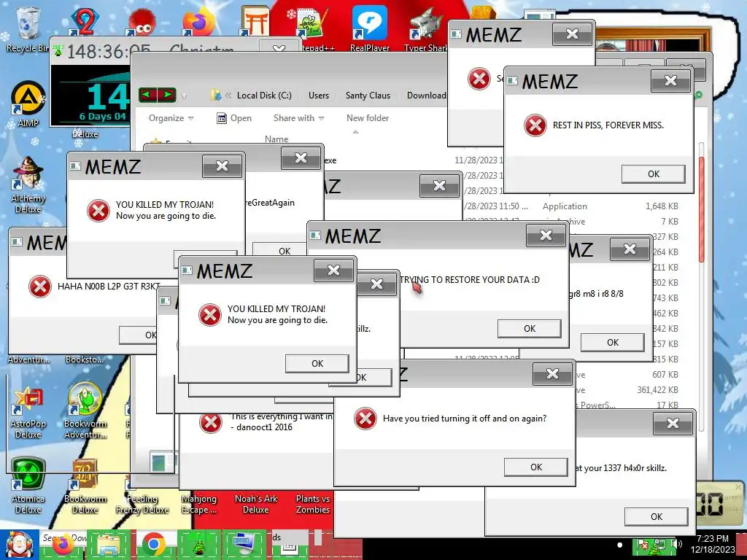Click the '361,422 KB' file size cell

pos(657,389)
